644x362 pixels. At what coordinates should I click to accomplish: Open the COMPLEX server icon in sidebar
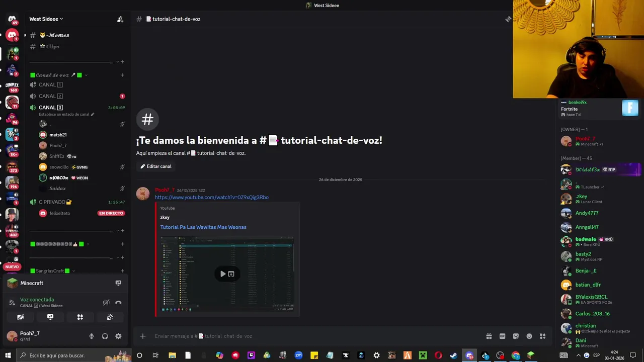pyautogui.click(x=12, y=86)
